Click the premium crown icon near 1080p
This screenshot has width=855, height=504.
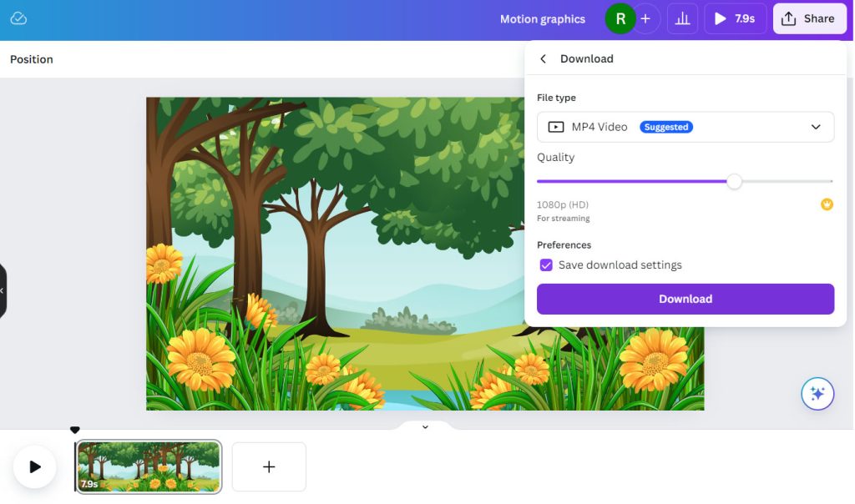(x=827, y=204)
